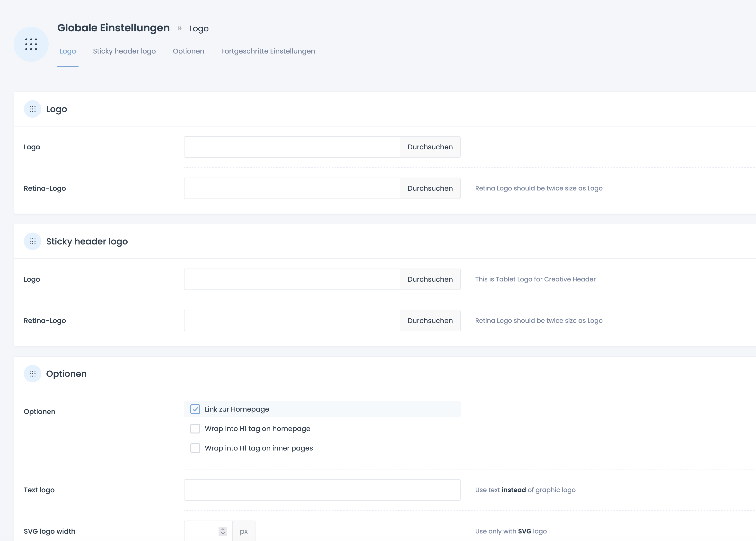Check Wrap into H1 tag on inner pages
The width and height of the screenshot is (756, 541).
(195, 448)
